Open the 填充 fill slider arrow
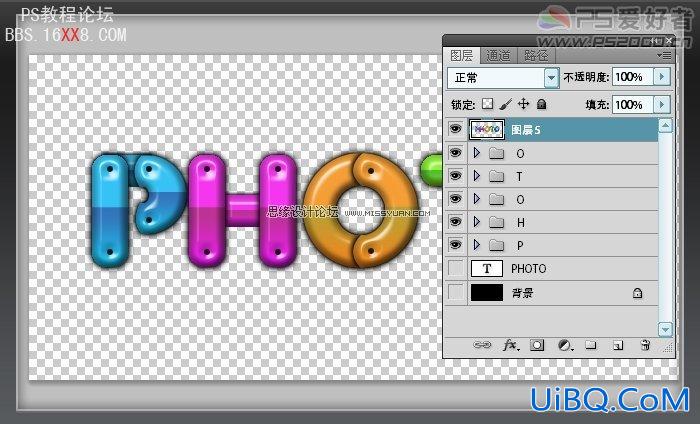Viewport: 700px width, 424px height. click(x=662, y=104)
